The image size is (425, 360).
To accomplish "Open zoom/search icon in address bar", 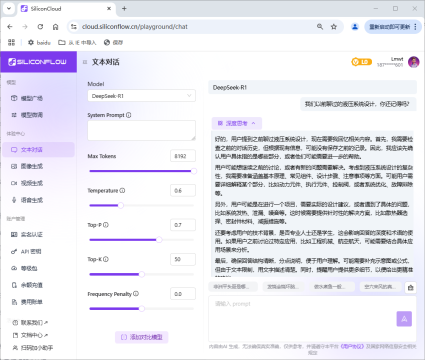I will tap(320, 27).
